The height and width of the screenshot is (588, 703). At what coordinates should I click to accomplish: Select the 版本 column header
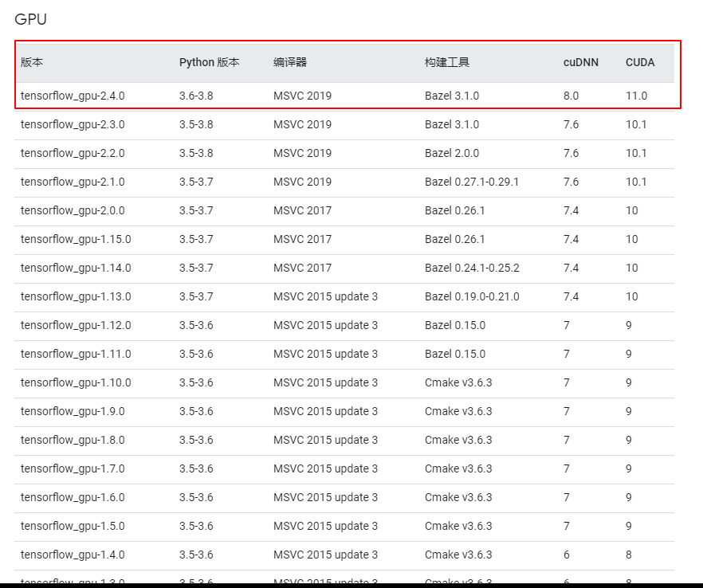click(32, 62)
